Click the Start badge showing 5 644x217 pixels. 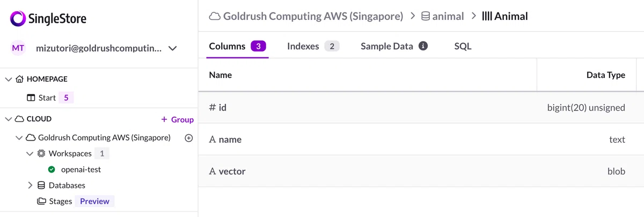point(66,98)
